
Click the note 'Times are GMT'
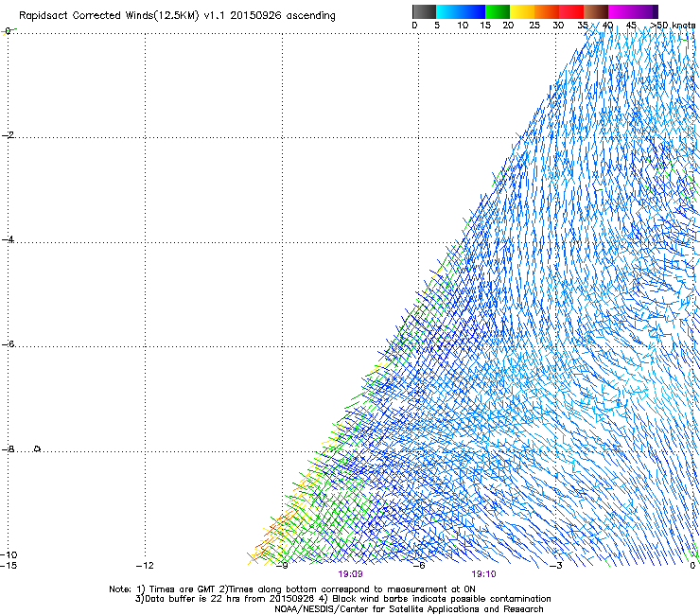(x=183, y=589)
